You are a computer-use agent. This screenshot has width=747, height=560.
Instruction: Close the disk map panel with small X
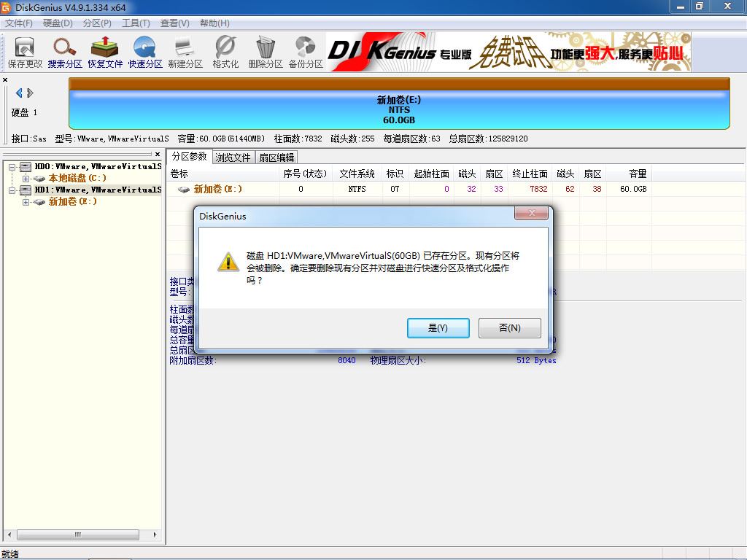tap(5, 79)
